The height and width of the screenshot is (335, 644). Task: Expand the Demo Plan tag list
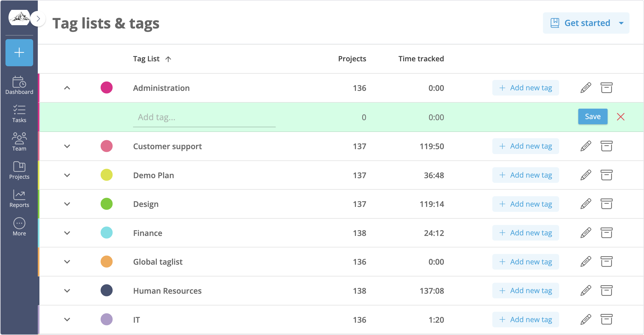pos(67,175)
